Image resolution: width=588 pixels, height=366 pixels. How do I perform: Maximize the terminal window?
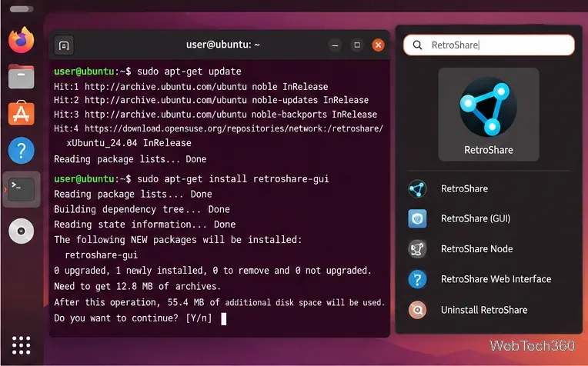tap(356, 45)
